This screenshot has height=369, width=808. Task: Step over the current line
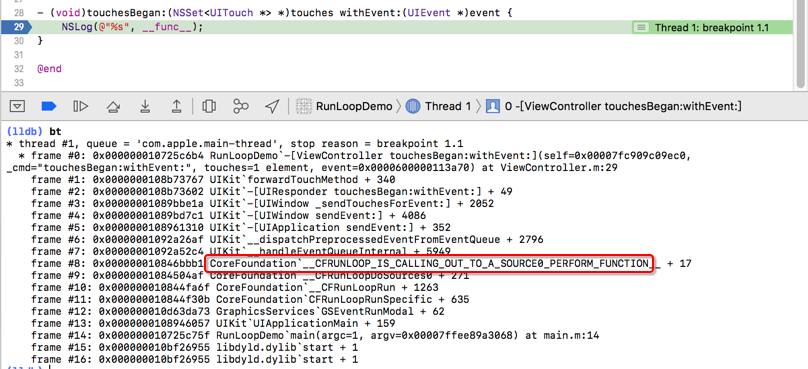pyautogui.click(x=112, y=107)
